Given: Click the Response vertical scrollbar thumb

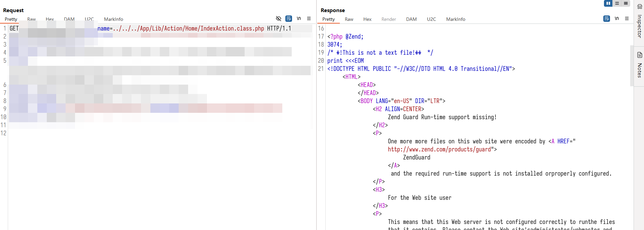Looking at the screenshot, I should [632, 65].
